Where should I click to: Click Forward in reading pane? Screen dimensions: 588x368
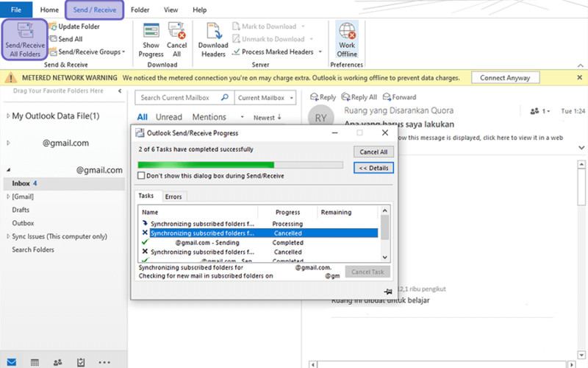(399, 97)
